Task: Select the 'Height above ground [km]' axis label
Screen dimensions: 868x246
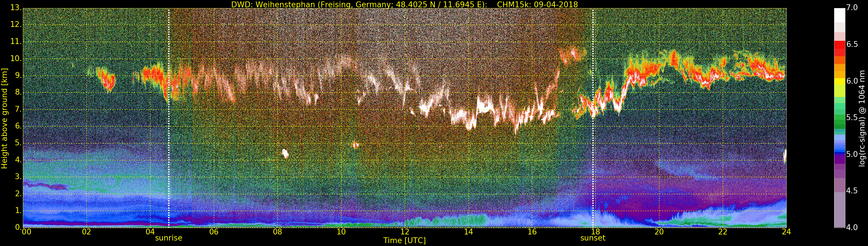Action: [4, 118]
